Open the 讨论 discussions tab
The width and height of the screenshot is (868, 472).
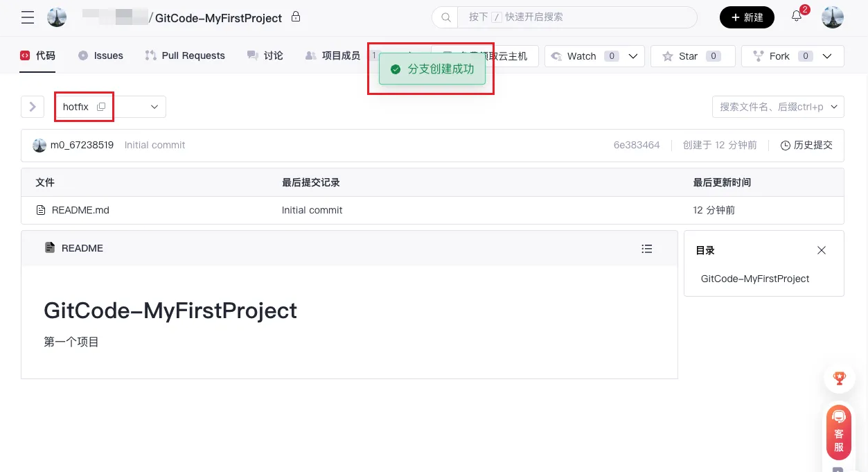coord(265,55)
